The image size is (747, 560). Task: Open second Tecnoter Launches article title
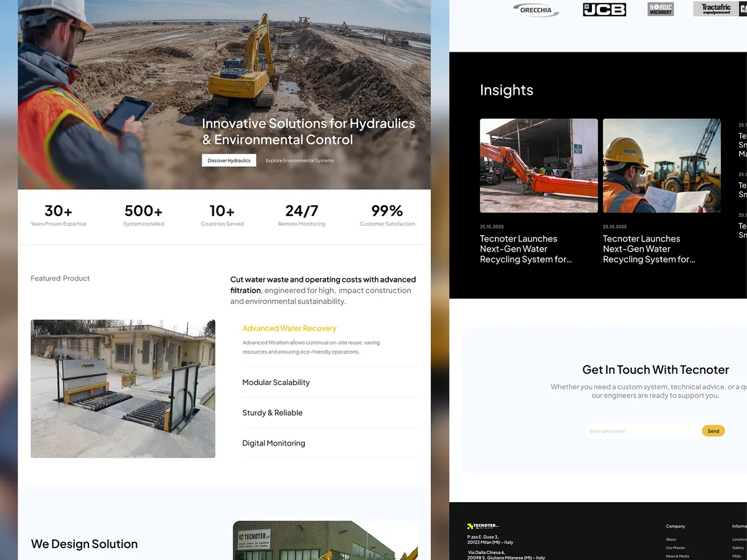(x=649, y=249)
